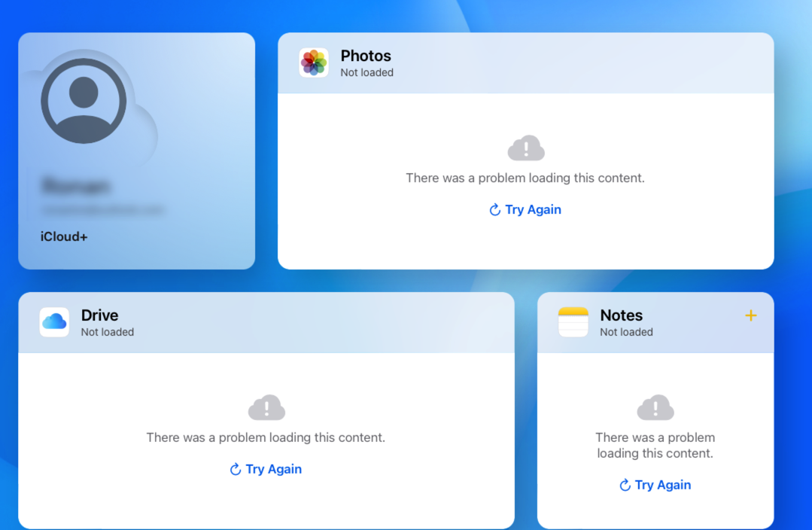The width and height of the screenshot is (812, 530).
Task: Click 'Not loaded' status under Notes
Action: [626, 332]
